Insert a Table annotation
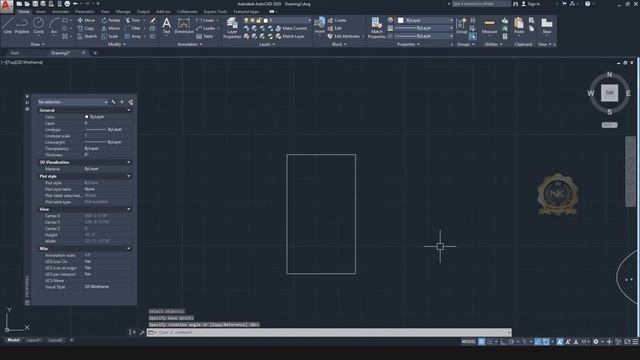Screen dimensions: 640x360 [x=205, y=36]
